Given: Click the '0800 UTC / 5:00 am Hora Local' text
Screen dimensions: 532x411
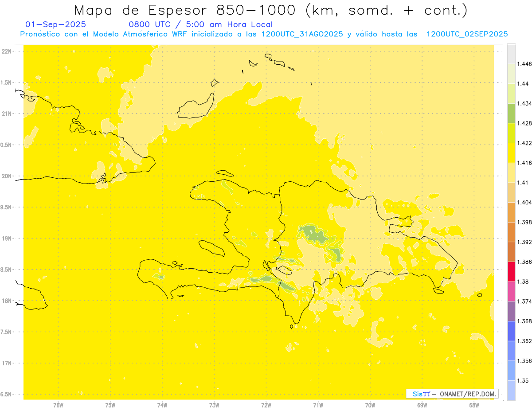Looking at the screenshot, I should coord(200,24).
